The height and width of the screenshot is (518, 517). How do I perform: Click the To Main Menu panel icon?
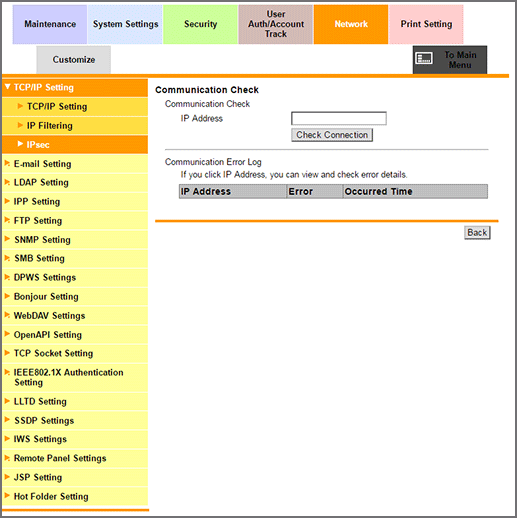(x=424, y=58)
